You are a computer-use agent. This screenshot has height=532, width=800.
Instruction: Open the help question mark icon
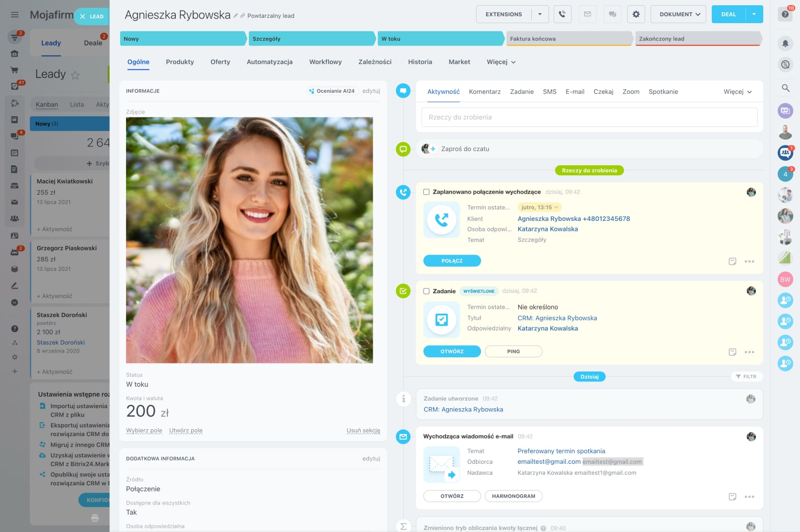pos(785,14)
